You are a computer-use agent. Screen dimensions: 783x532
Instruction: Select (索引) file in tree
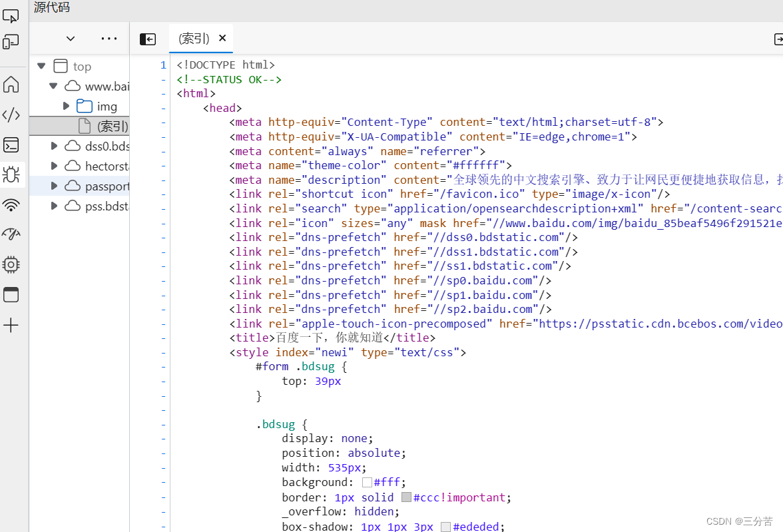click(x=79, y=126)
